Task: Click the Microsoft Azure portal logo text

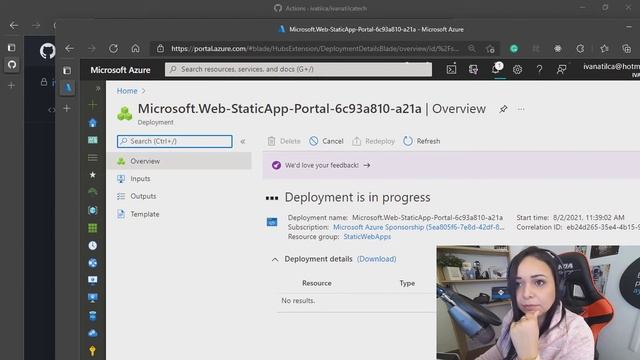Action: coord(120,70)
